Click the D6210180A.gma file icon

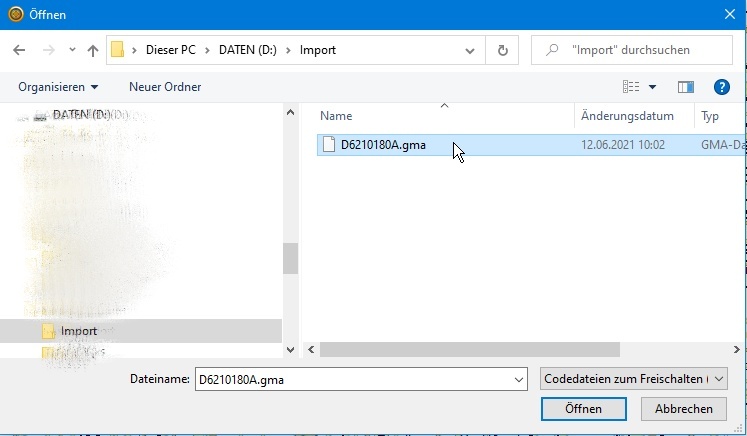click(x=327, y=145)
